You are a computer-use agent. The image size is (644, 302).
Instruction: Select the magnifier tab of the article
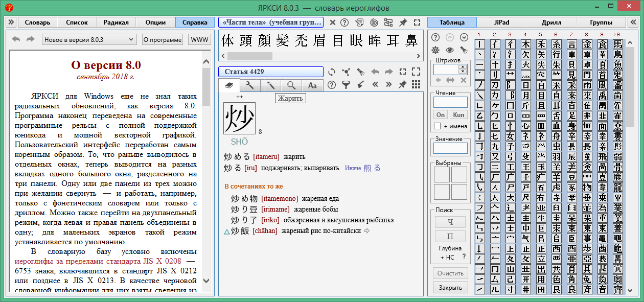(291, 85)
